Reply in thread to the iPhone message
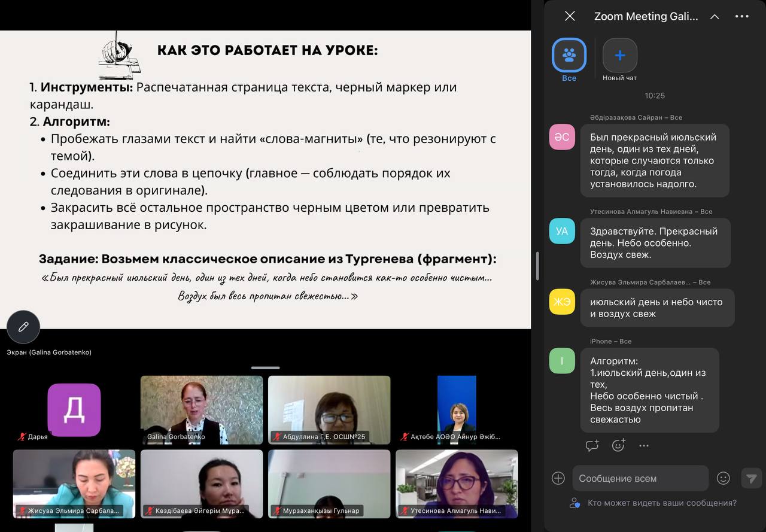766x532 pixels. pos(592,445)
